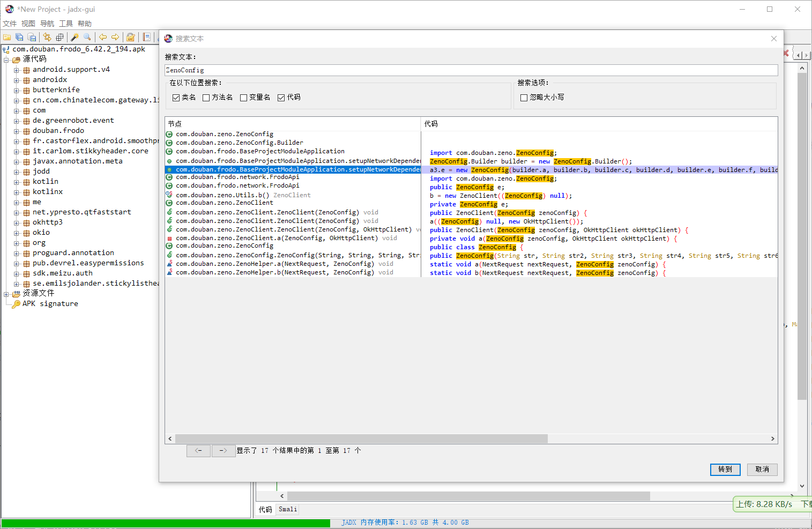Click the search dialog title bar logo
Viewport: 812px width, 529px height.
[168, 39]
